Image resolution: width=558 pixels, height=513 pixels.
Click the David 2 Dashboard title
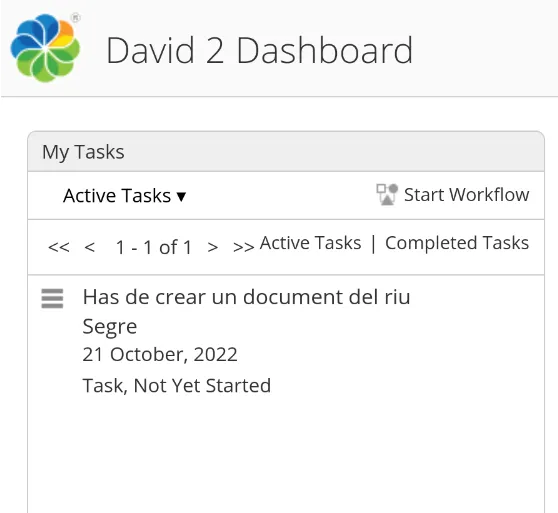[260, 51]
